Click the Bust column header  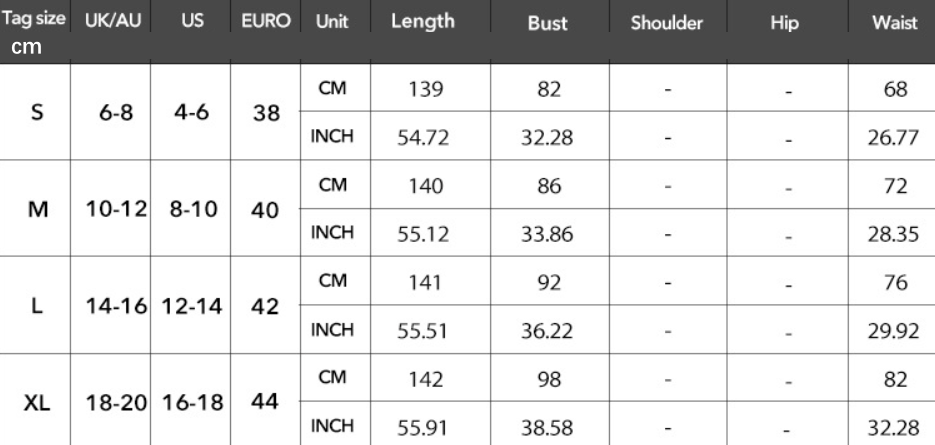pyautogui.click(x=547, y=23)
